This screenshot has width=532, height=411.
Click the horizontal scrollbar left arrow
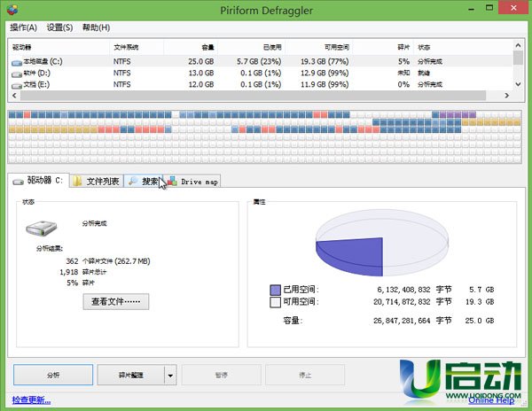coord(14,96)
